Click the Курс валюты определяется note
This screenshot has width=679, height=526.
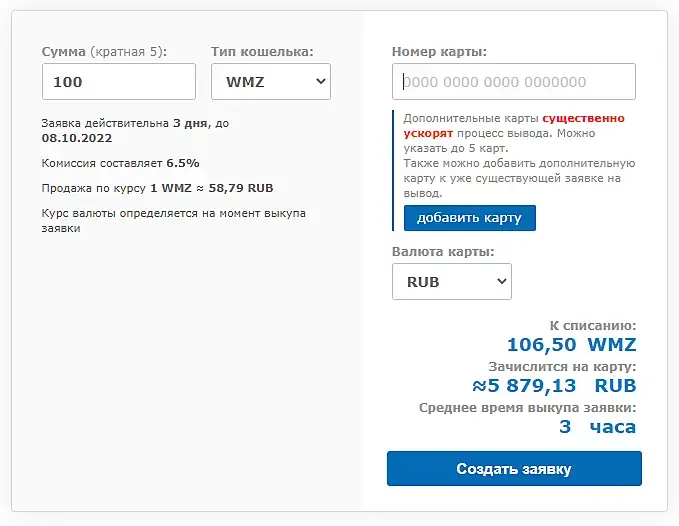[173, 220]
